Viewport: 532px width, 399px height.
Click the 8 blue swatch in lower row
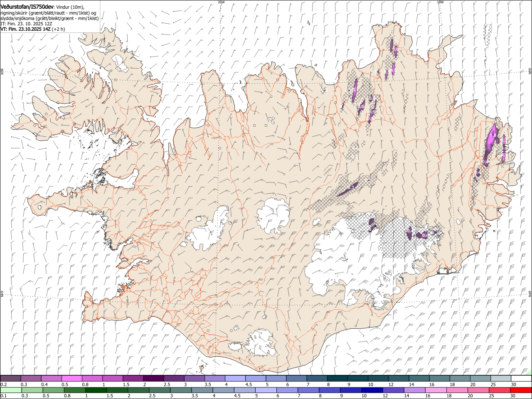(330, 390)
